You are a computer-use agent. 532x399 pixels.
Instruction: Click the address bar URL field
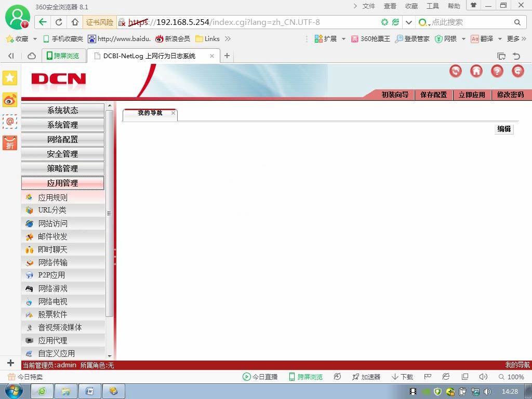pos(248,22)
